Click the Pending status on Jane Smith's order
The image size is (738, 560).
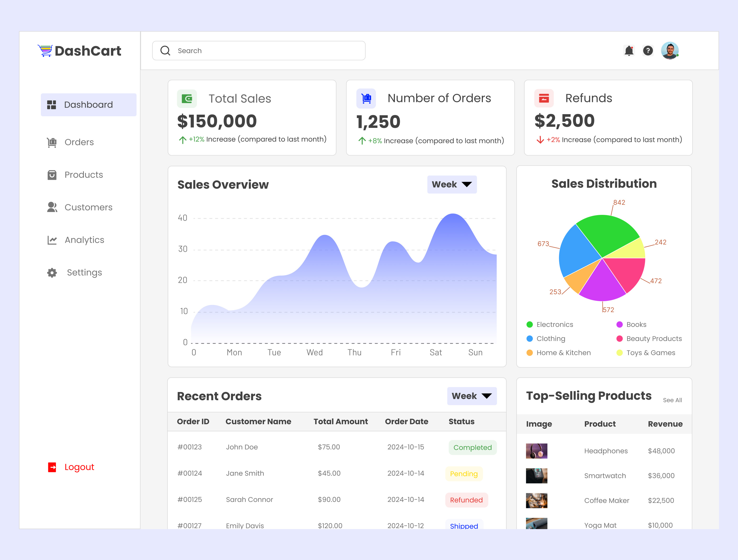click(x=464, y=474)
